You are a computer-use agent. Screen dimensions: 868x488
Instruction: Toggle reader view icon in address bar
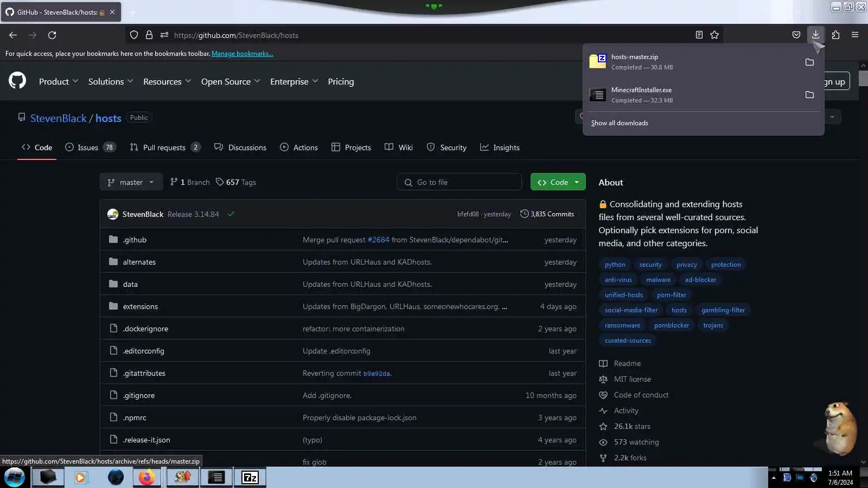699,35
